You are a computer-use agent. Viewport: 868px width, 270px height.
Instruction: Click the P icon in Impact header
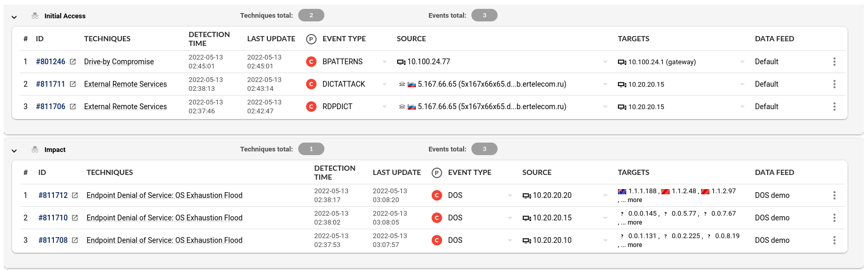pos(437,172)
